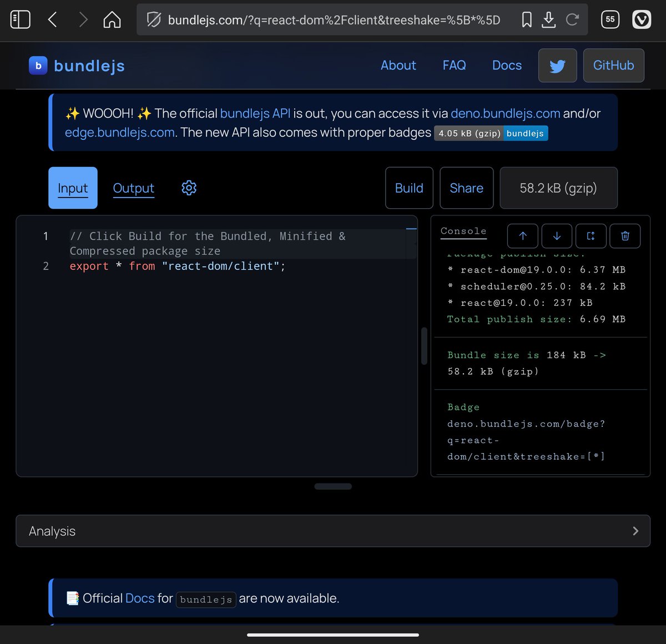Bookmark this page with the bookmark icon
The image size is (666, 644).
pyautogui.click(x=527, y=20)
